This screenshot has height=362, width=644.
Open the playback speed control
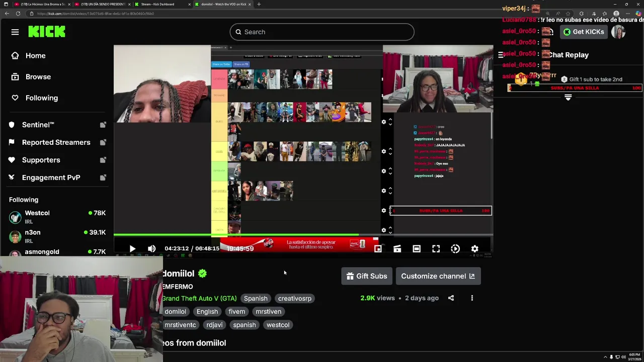pyautogui.click(x=455, y=249)
